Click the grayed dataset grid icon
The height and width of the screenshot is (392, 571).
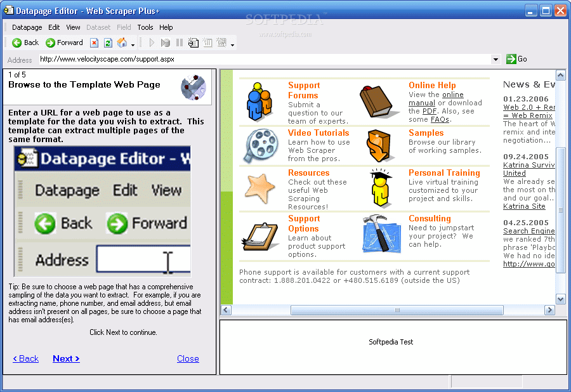click(x=207, y=42)
